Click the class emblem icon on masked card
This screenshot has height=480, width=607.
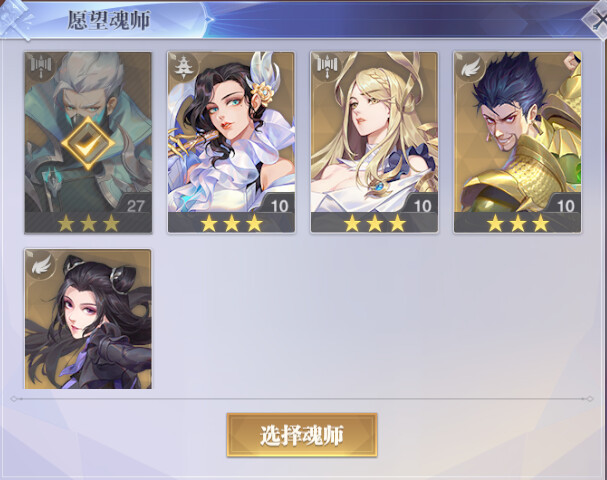[40, 65]
